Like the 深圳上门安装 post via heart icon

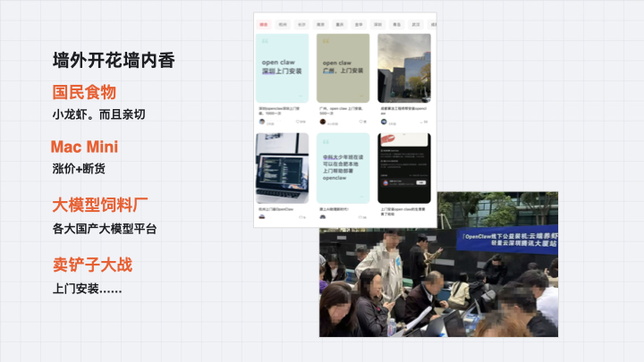[x=300, y=122]
